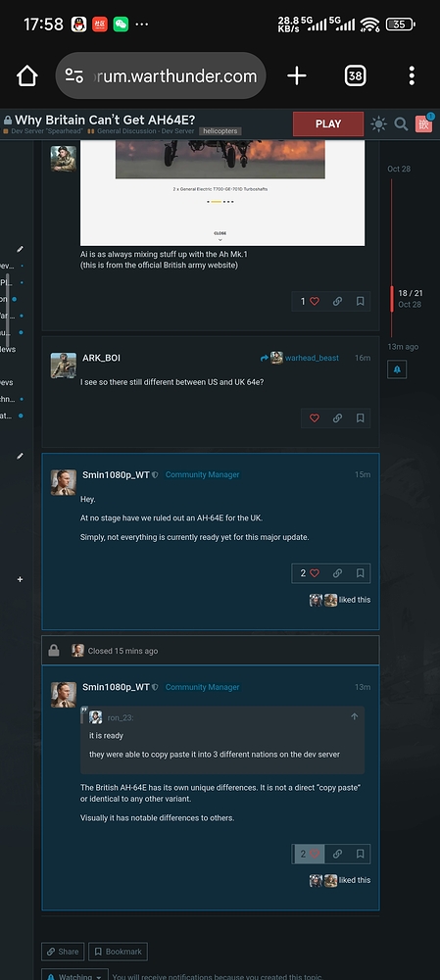This screenshot has width=440, height=980.
Task: Bookmark Smin1080p_WT's 15m post
Action: 360,573
